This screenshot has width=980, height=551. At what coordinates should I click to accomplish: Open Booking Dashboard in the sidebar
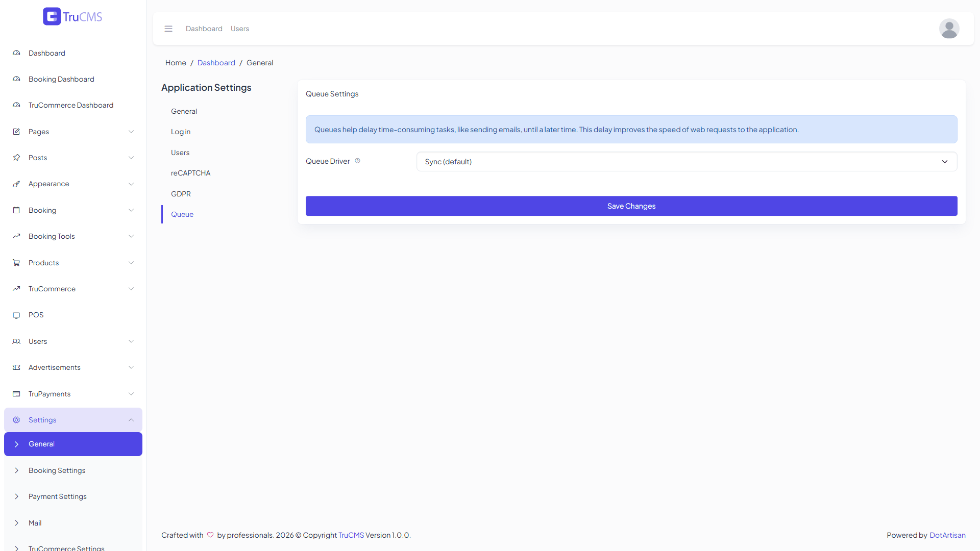tap(73, 79)
